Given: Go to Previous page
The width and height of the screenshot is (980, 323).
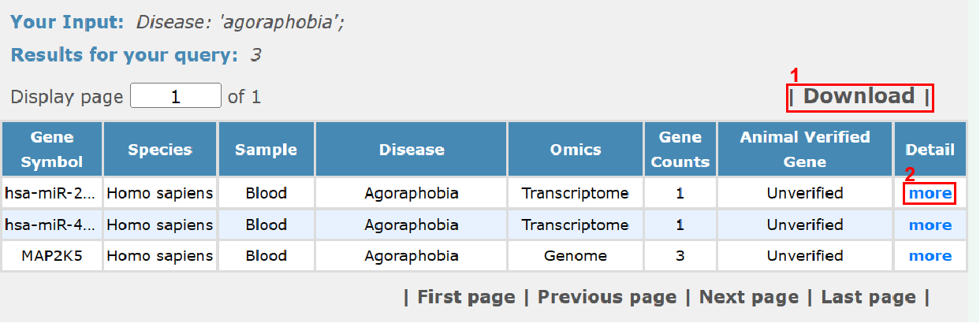Looking at the screenshot, I should pyautogui.click(x=606, y=297).
